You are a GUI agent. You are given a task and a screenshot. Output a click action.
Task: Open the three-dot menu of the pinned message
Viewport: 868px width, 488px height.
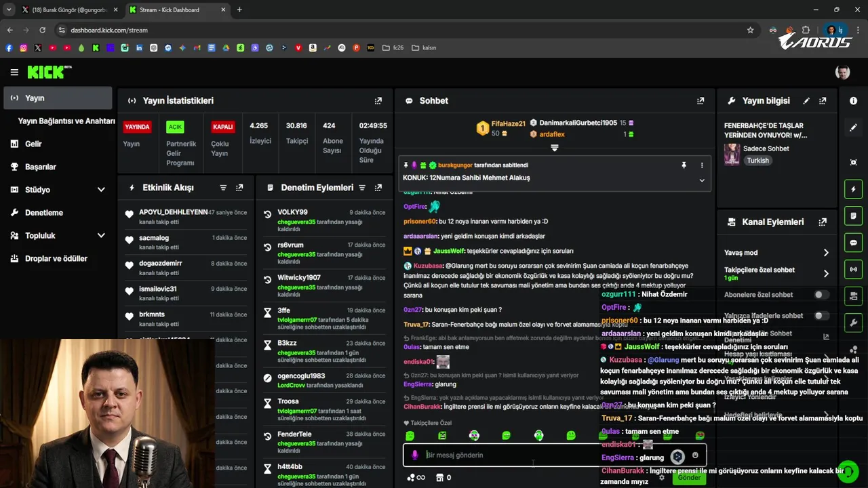(702, 165)
